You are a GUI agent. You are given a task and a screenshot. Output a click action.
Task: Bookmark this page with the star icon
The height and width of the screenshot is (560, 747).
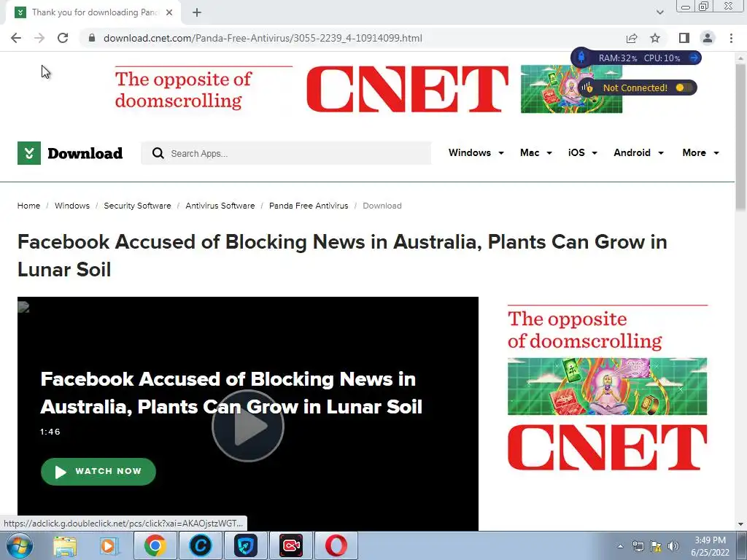(x=655, y=38)
